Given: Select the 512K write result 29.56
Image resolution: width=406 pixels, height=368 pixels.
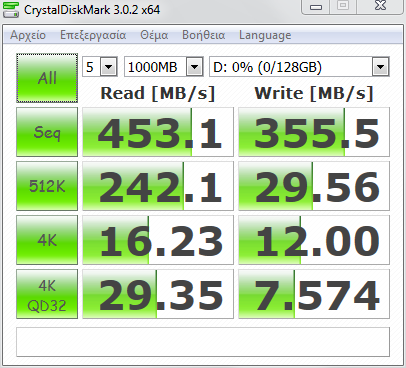Looking at the screenshot, I should click(x=314, y=186).
